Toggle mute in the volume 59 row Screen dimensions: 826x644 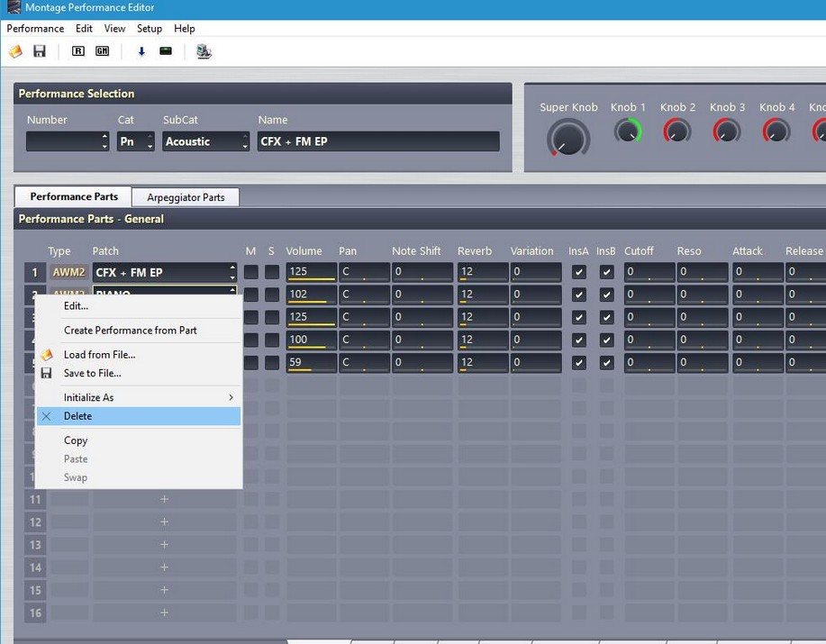click(251, 362)
